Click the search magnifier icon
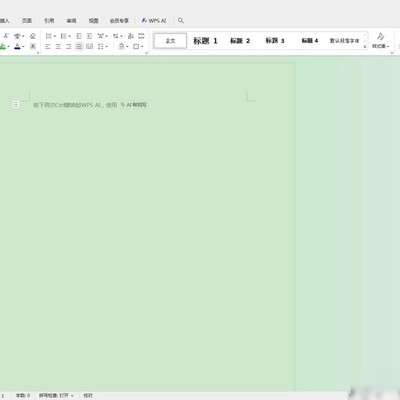The height and width of the screenshot is (400, 400). pyautogui.click(x=181, y=21)
